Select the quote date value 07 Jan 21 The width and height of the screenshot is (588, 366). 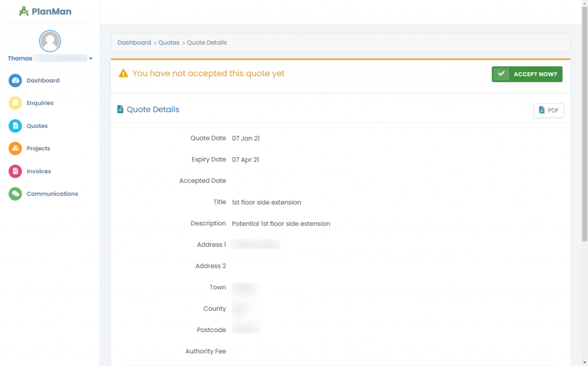click(x=246, y=138)
